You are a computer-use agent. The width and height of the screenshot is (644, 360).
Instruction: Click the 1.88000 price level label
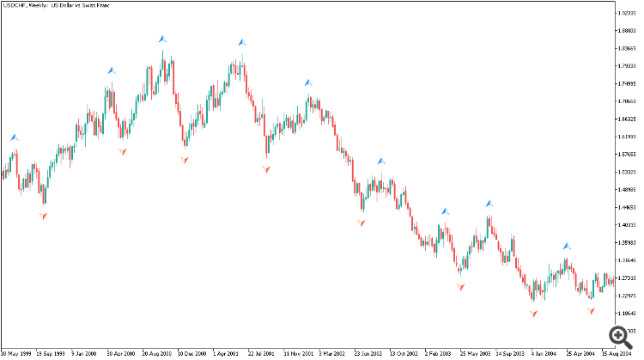click(x=627, y=30)
